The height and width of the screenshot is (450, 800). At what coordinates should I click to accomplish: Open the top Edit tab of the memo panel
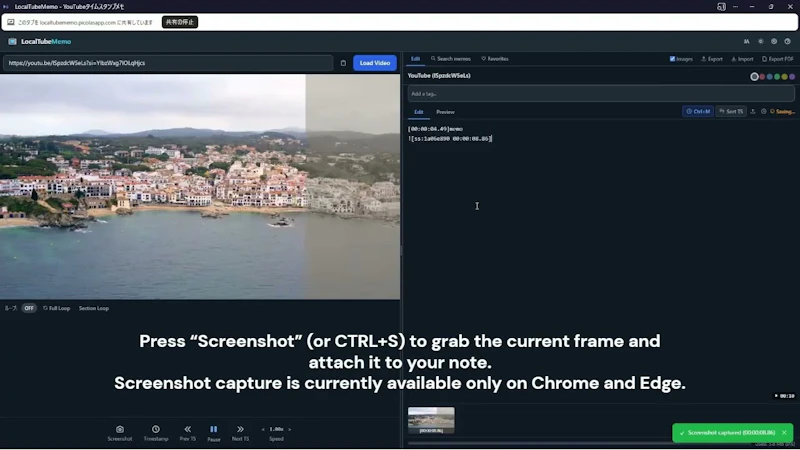[416, 59]
